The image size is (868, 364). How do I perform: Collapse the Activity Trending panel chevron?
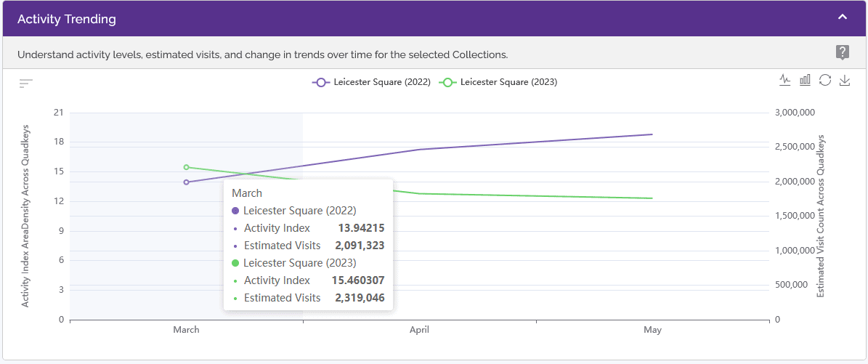(842, 17)
